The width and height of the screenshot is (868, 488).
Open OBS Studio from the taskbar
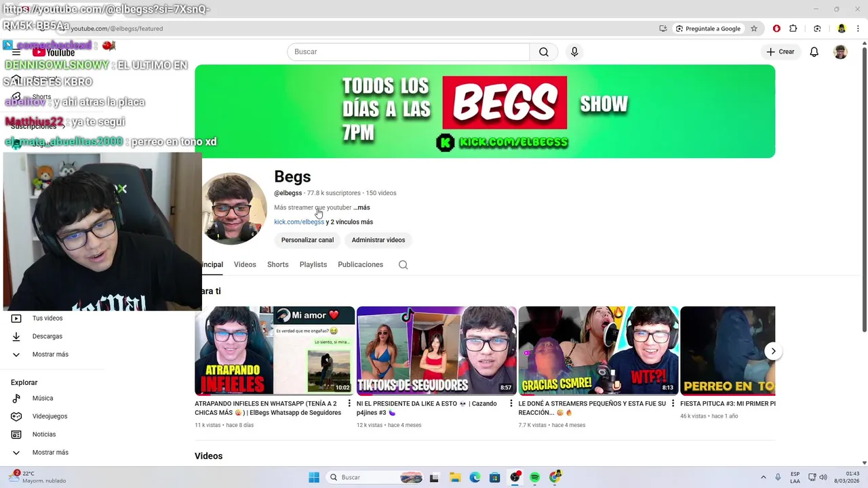(x=515, y=477)
